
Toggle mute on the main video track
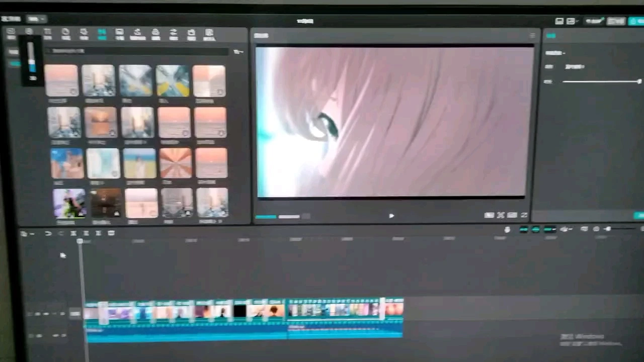point(62,314)
